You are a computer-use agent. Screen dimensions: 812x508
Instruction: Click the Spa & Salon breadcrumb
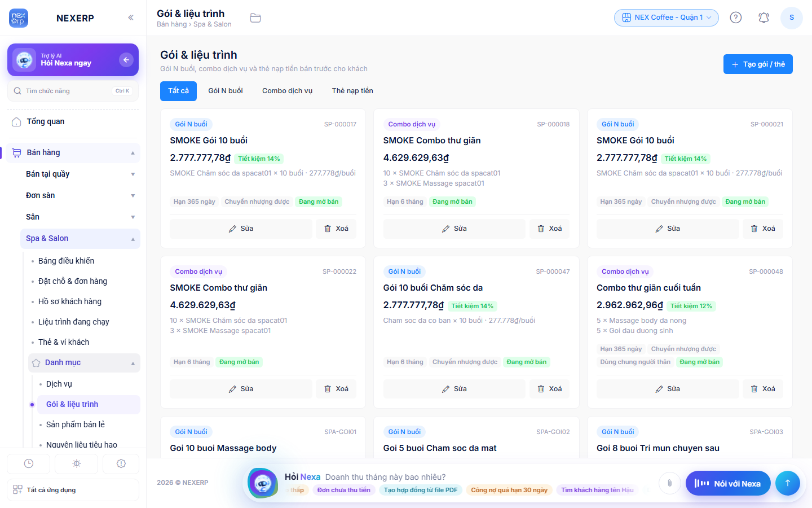213,24
